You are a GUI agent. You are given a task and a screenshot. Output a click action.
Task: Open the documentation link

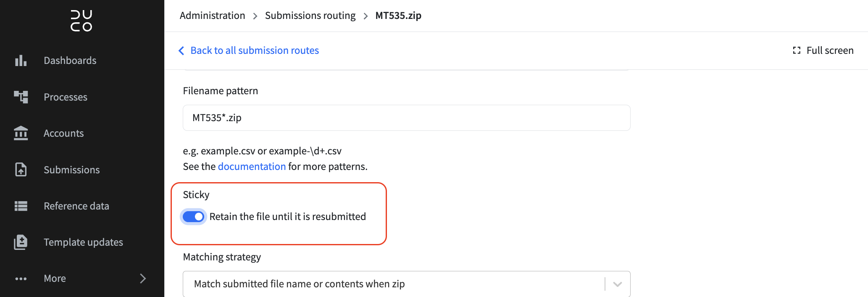tap(252, 167)
